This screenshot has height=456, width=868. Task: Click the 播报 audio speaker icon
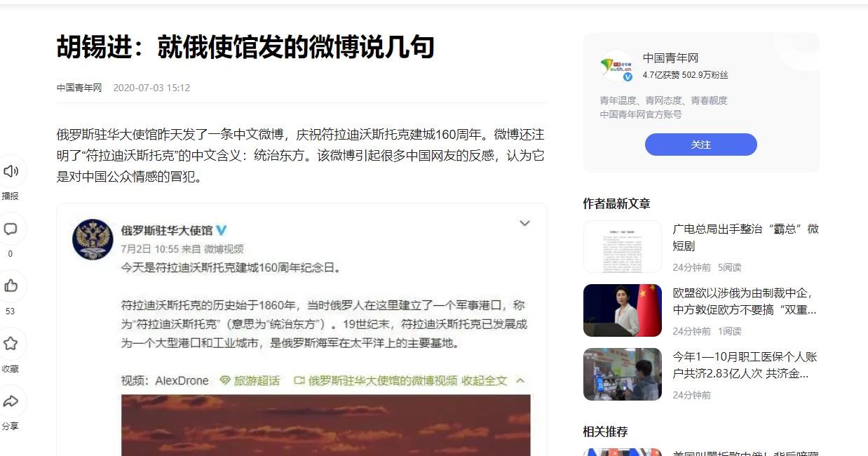pyautogui.click(x=11, y=171)
